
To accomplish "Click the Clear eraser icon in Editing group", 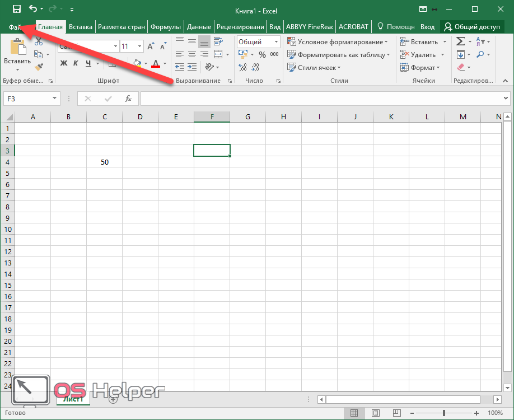I will 461,67.
